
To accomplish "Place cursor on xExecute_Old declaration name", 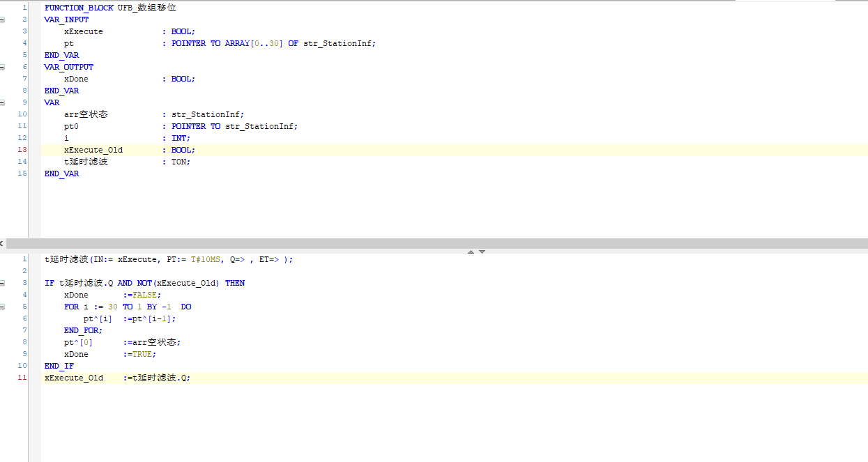I will coord(93,150).
